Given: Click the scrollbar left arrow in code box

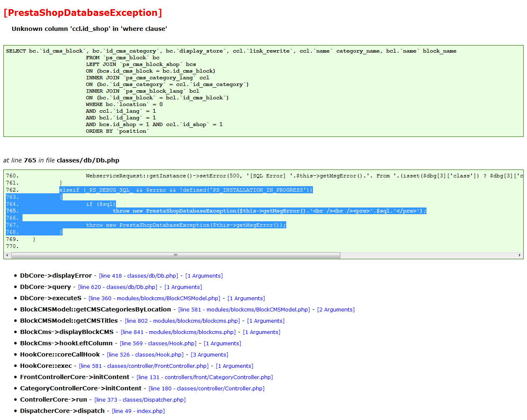Looking at the screenshot, I should click(7, 255).
